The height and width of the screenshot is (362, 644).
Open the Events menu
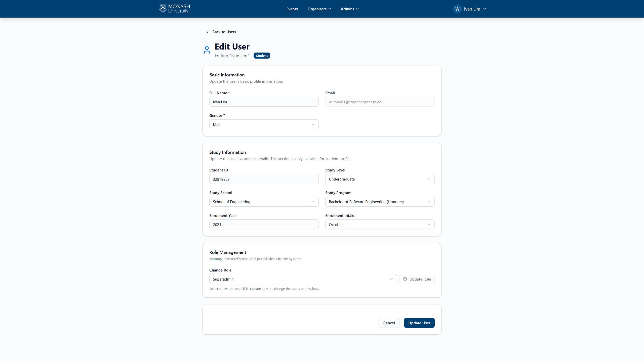coord(292,9)
